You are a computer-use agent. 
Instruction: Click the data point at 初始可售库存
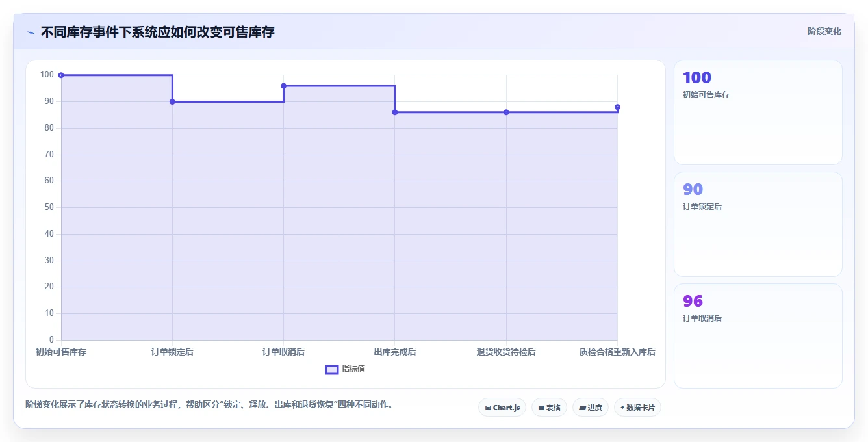[61, 75]
